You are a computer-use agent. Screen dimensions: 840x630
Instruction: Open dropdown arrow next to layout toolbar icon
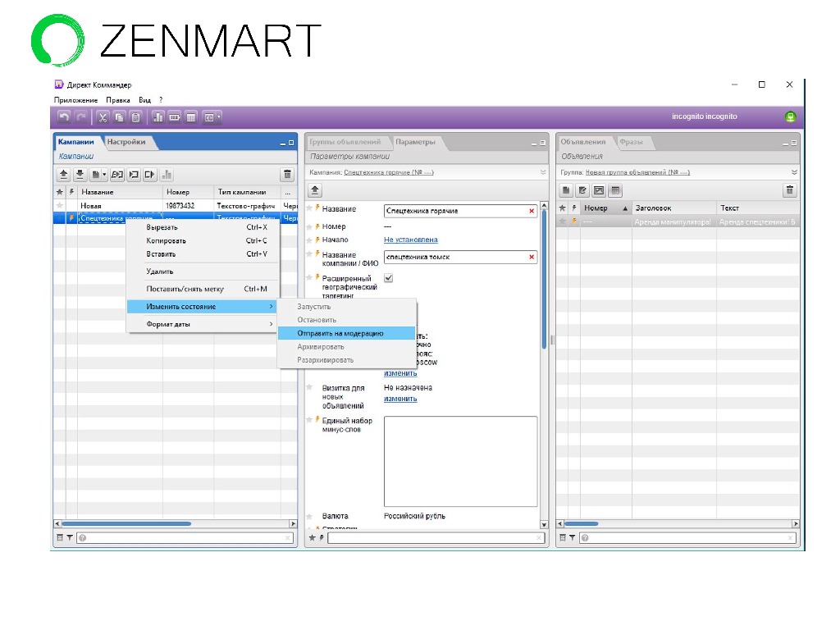tap(218, 116)
